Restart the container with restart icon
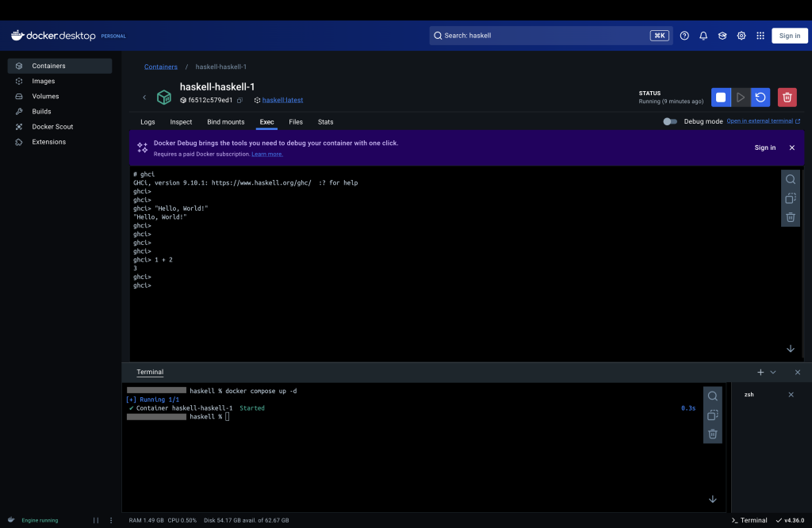Screen dimensions: 812x528 [x=760, y=97]
